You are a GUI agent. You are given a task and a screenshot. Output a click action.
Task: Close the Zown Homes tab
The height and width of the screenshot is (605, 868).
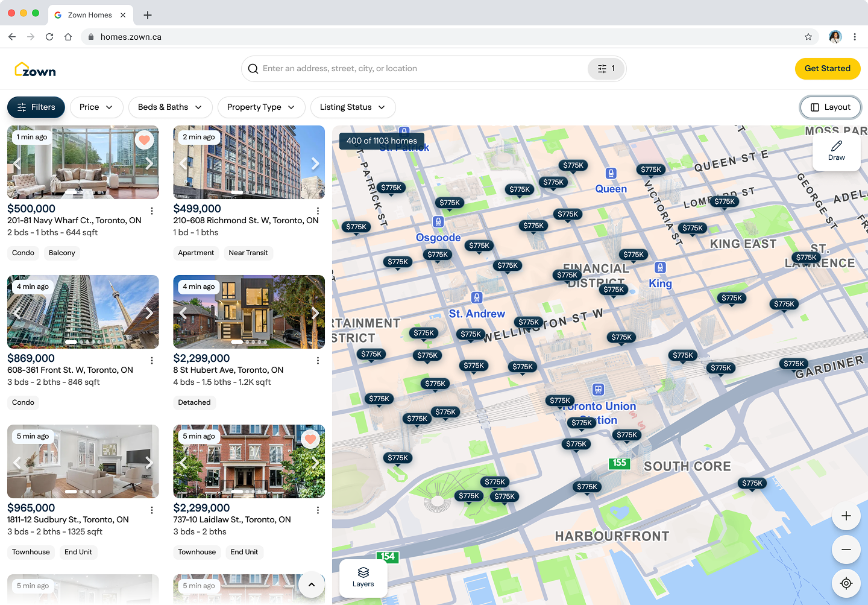(x=123, y=15)
